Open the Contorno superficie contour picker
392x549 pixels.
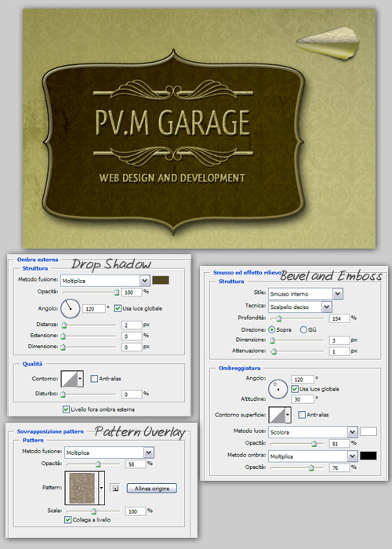[x=280, y=415]
